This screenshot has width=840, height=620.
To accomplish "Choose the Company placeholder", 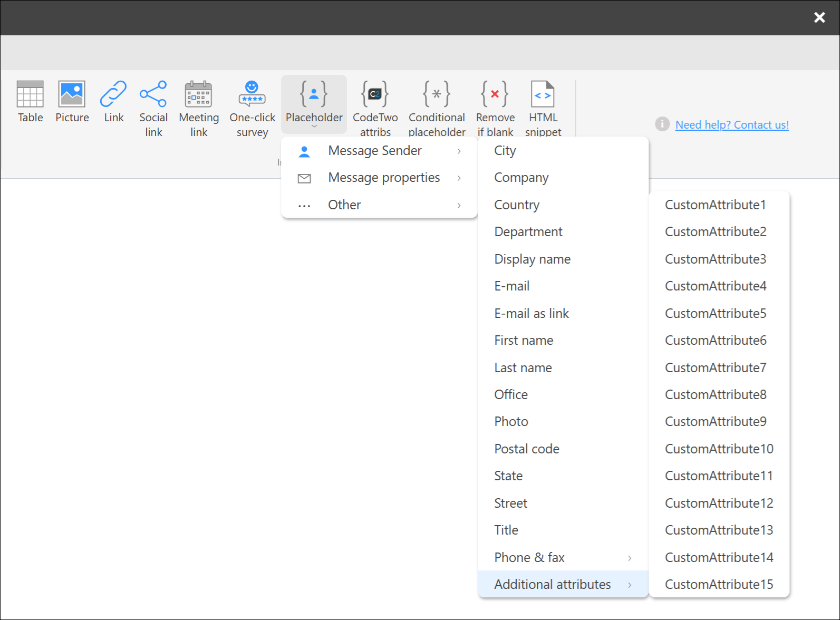I will (x=563, y=178).
